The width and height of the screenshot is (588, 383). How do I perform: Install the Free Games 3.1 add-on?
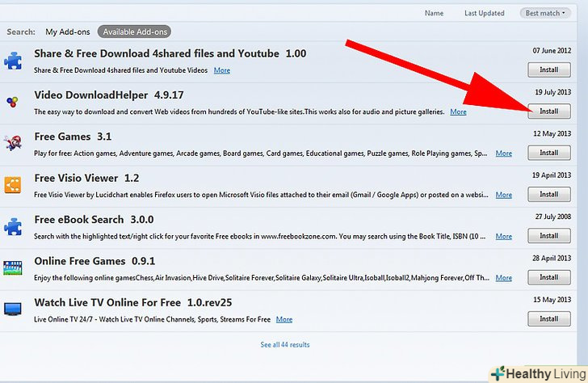[549, 153]
